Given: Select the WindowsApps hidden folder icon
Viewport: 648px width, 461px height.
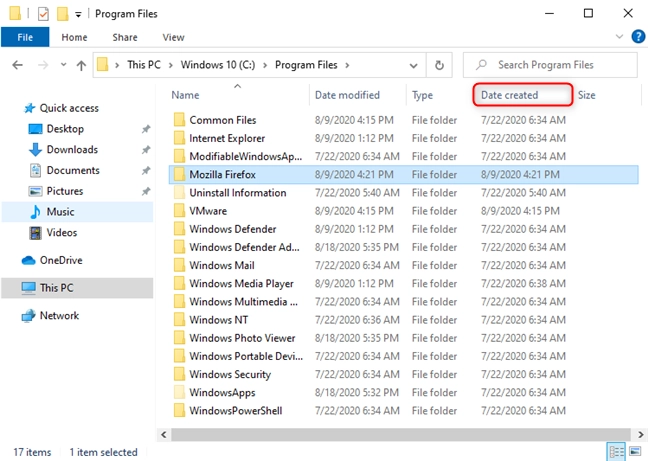Looking at the screenshot, I should 179,392.
